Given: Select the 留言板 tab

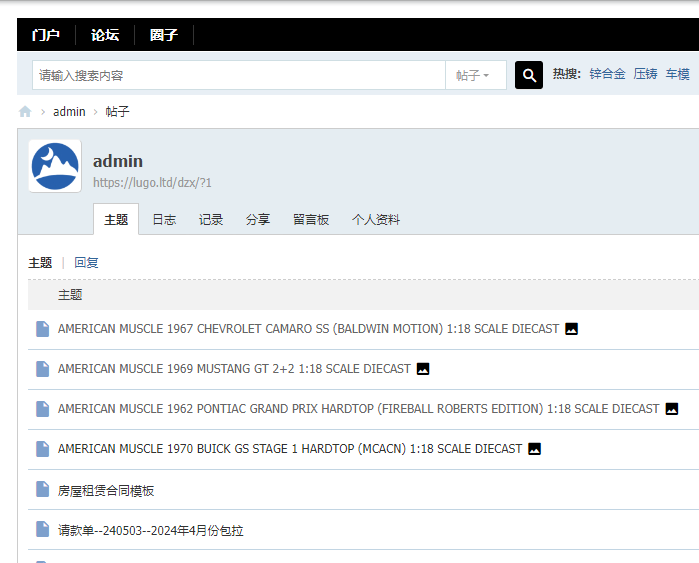Looking at the screenshot, I should click(311, 220).
